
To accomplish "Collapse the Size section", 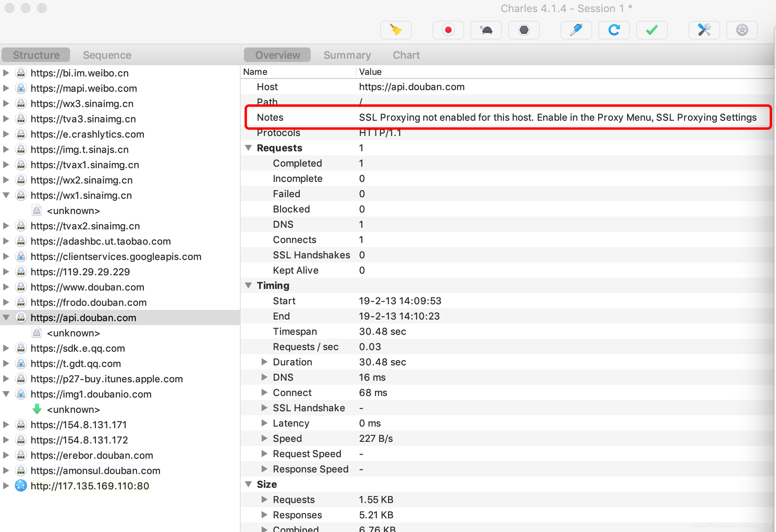I will 248,484.
